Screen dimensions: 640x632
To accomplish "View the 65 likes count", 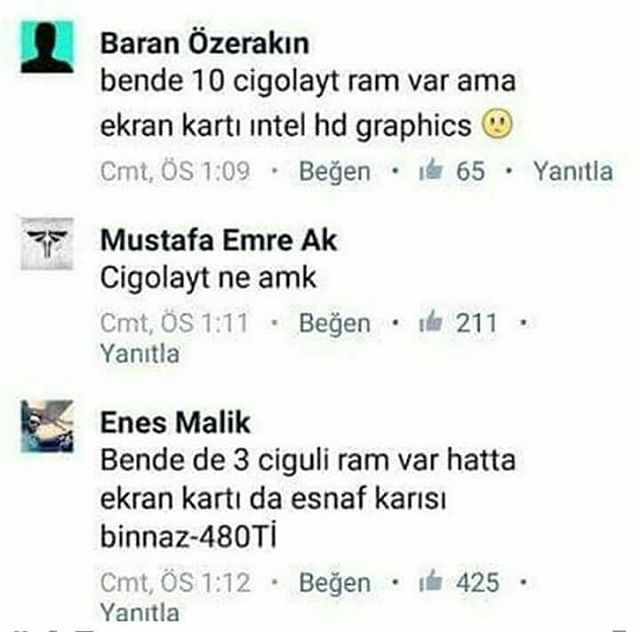I will 471,171.
